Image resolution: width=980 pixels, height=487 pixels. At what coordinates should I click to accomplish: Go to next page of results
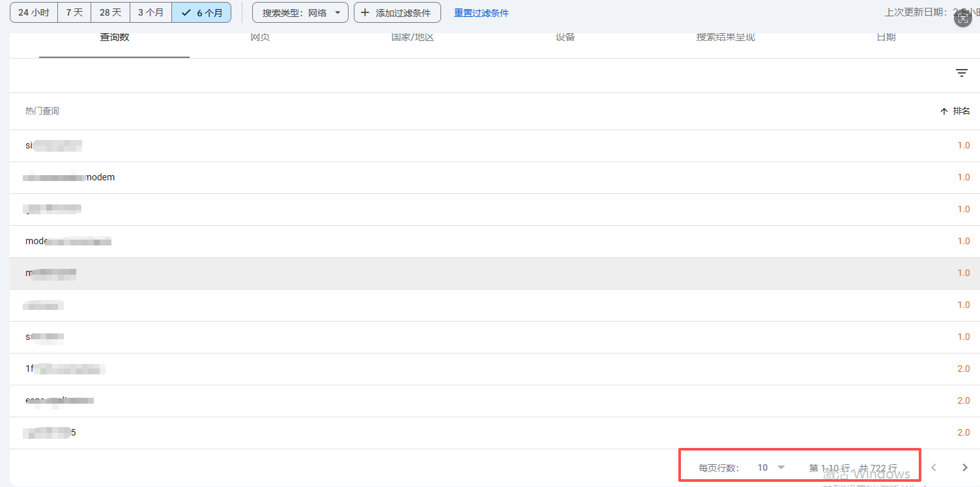[965, 467]
